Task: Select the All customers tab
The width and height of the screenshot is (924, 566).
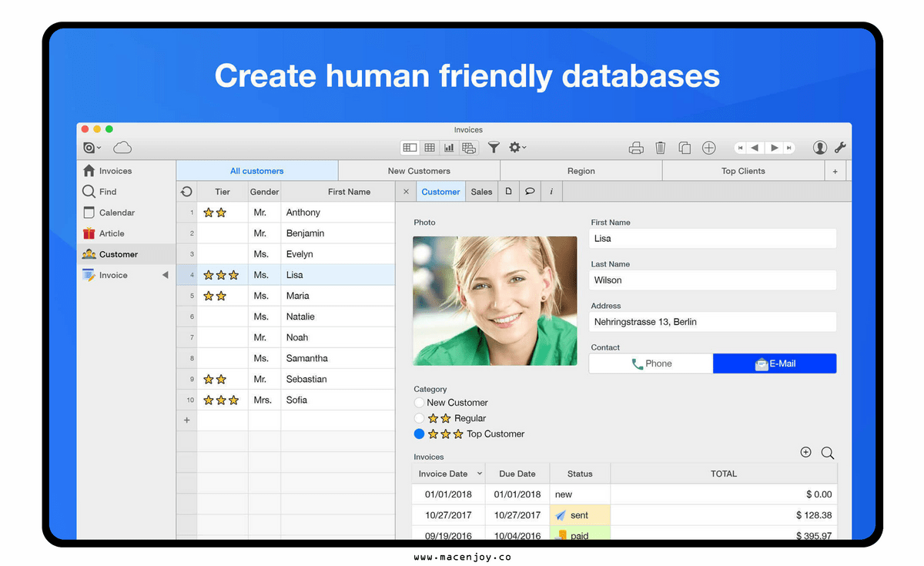Action: point(257,171)
